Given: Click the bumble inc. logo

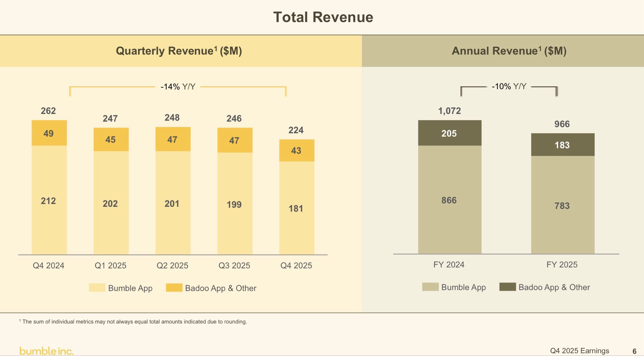Looking at the screenshot, I should [46, 351].
